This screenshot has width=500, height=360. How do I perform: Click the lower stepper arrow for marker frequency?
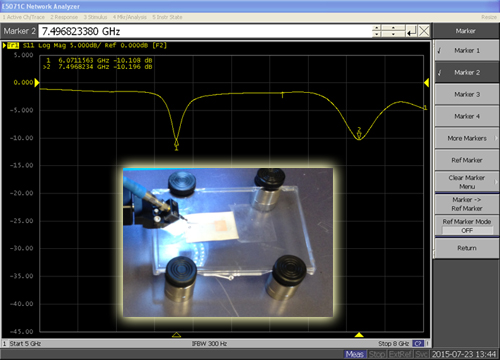[x=377, y=34]
